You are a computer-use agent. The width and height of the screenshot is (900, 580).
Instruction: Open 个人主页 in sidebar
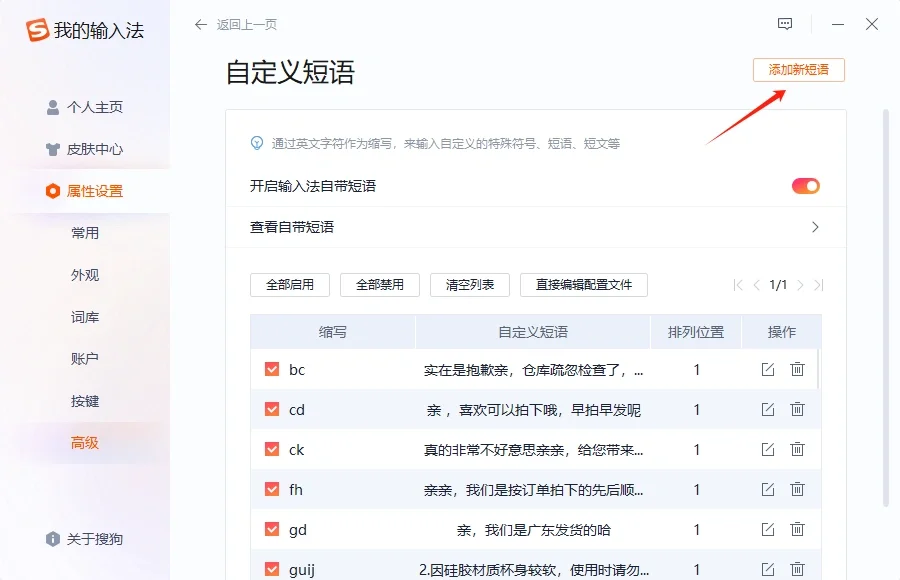84,107
